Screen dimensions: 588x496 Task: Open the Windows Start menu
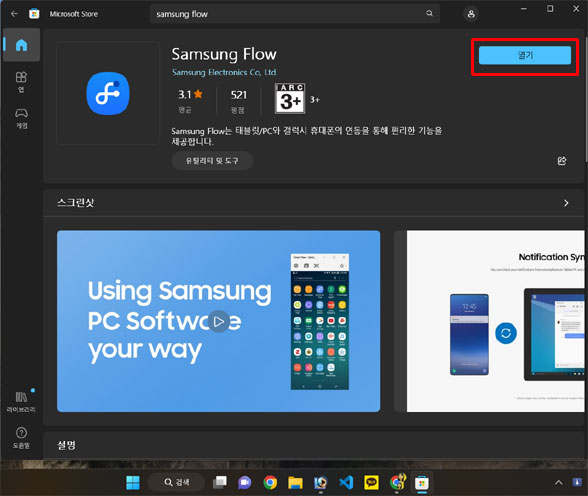[x=133, y=483]
